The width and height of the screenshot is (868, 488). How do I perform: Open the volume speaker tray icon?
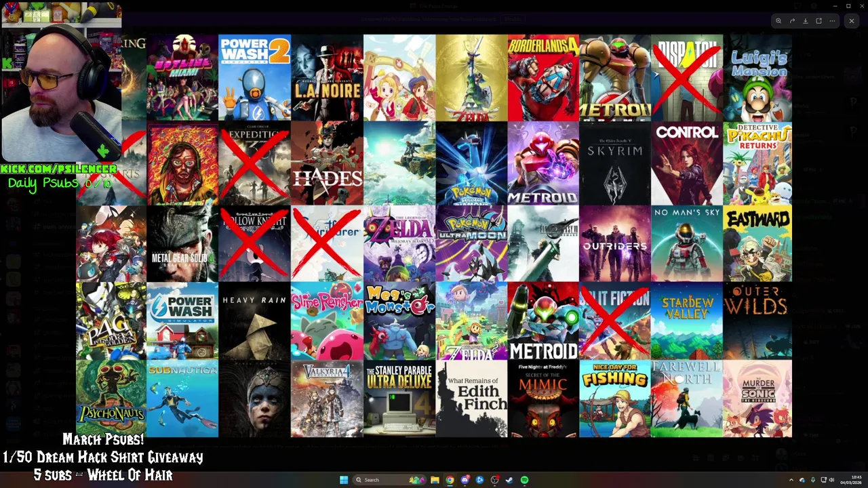(x=831, y=480)
